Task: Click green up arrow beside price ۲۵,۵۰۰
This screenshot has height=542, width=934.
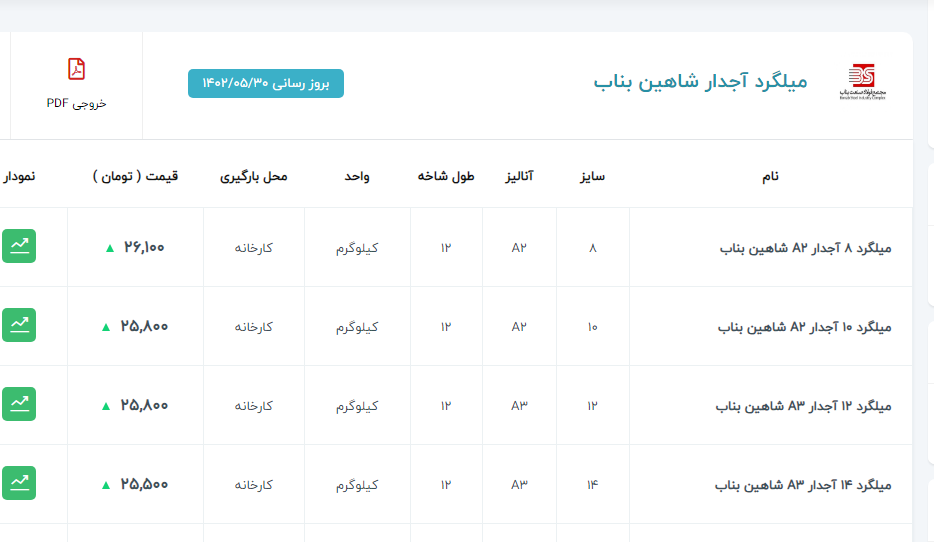Action: point(106,485)
